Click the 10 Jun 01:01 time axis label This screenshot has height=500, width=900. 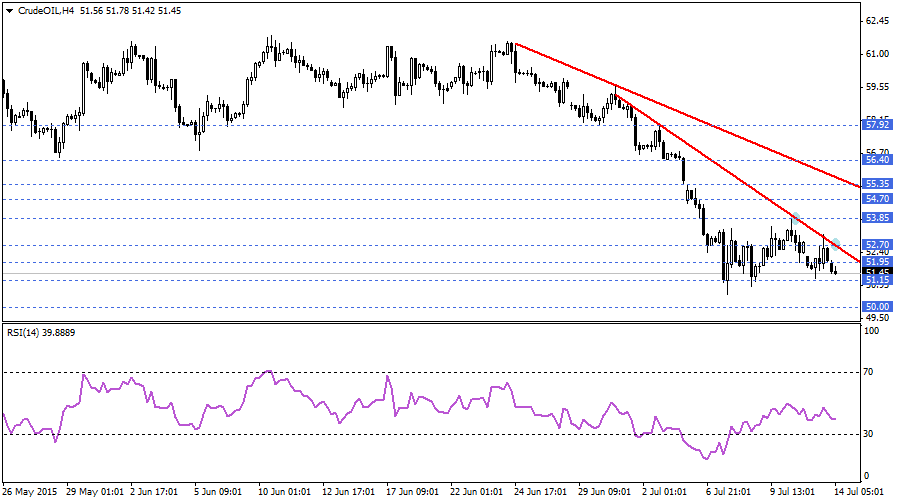pos(285,491)
